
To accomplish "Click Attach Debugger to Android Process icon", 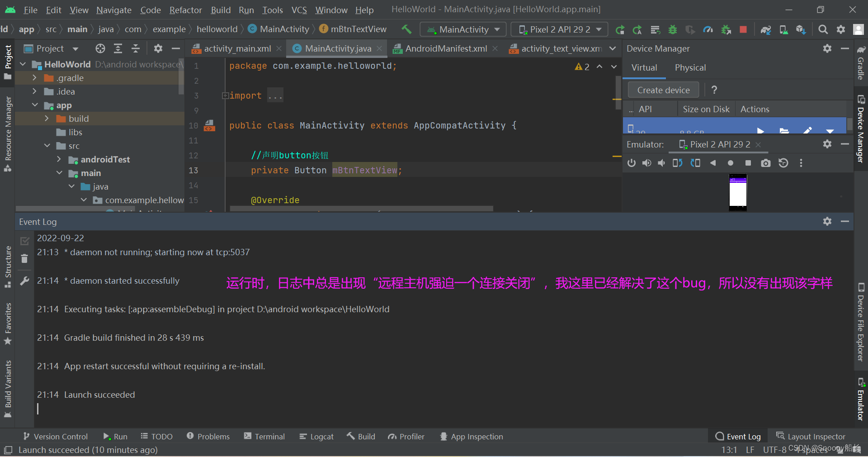I will click(726, 29).
